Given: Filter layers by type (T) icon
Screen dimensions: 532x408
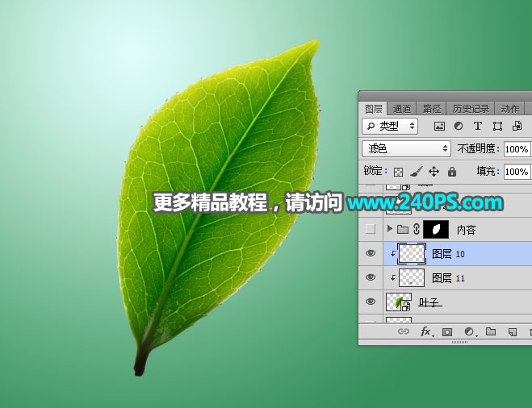Looking at the screenshot, I should point(478,126).
